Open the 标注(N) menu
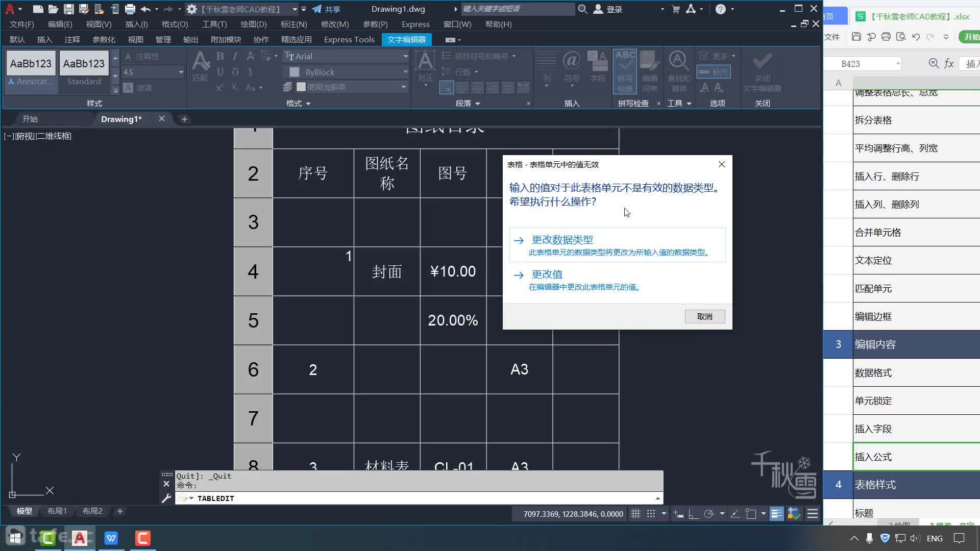The image size is (980, 551). click(294, 24)
